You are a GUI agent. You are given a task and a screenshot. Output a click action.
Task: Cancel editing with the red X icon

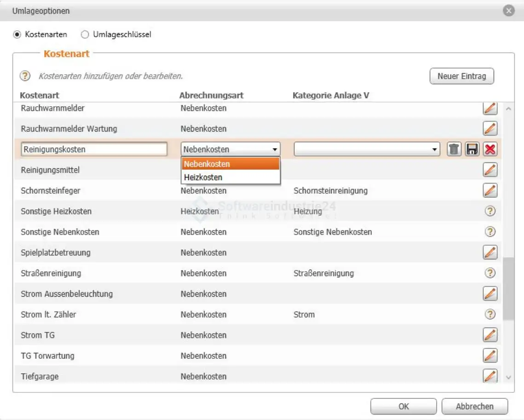point(490,149)
